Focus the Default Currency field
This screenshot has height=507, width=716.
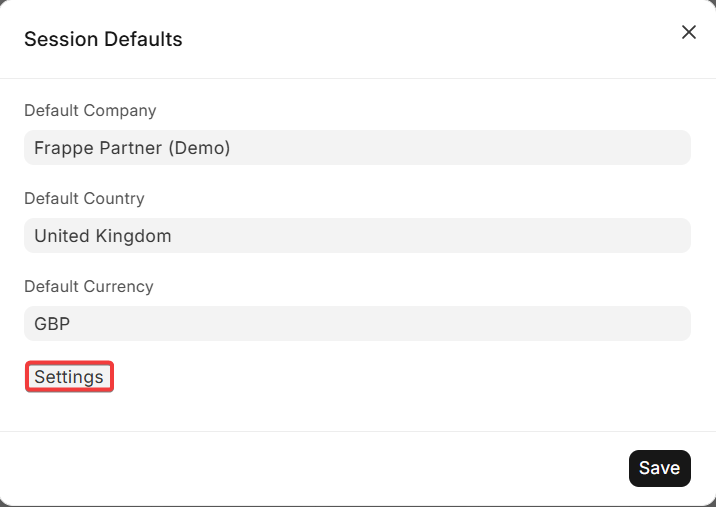click(357, 323)
